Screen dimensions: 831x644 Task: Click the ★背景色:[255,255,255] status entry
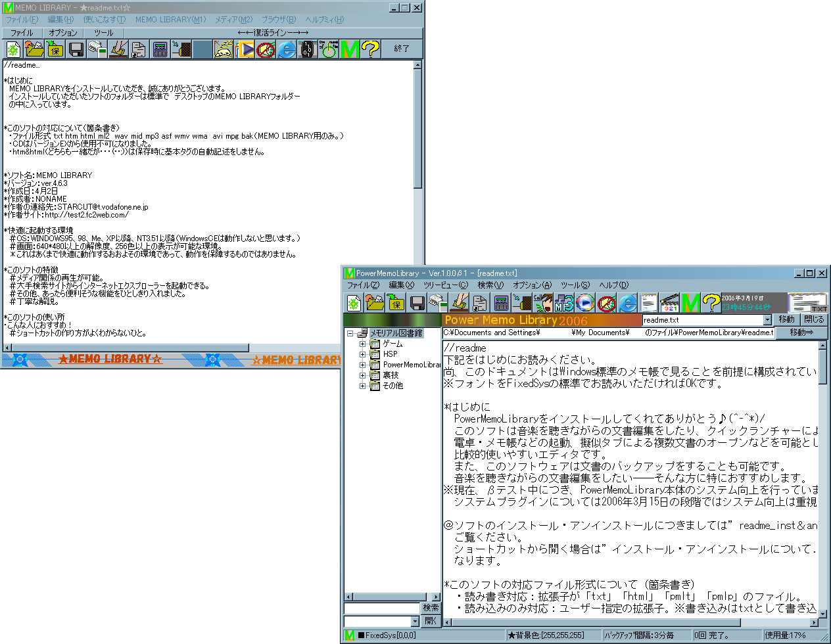552,635
